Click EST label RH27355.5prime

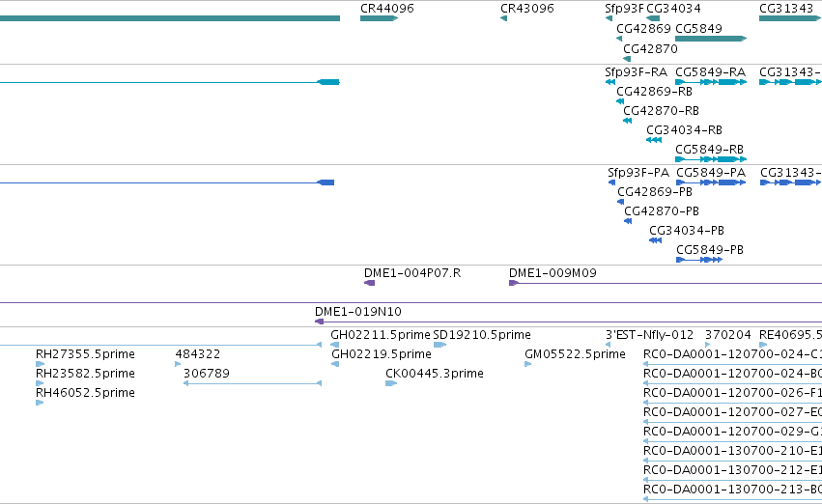[x=85, y=354]
